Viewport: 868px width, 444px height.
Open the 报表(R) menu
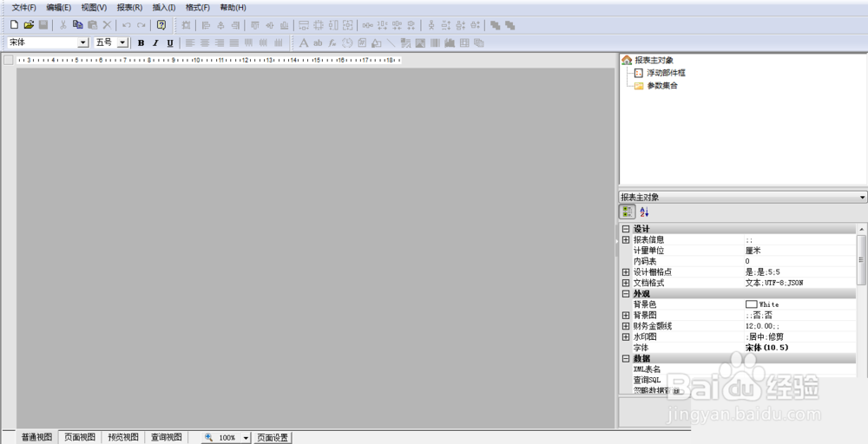pyautogui.click(x=129, y=8)
